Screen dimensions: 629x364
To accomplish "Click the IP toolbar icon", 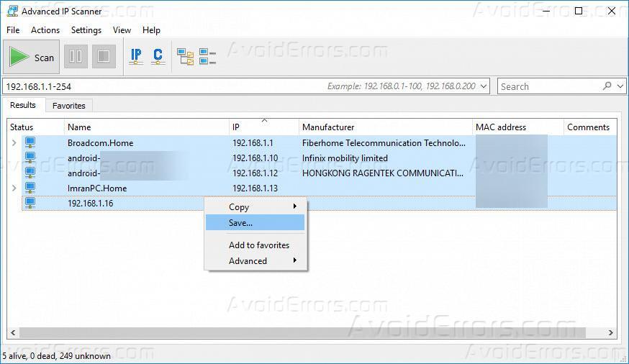I will (136, 56).
